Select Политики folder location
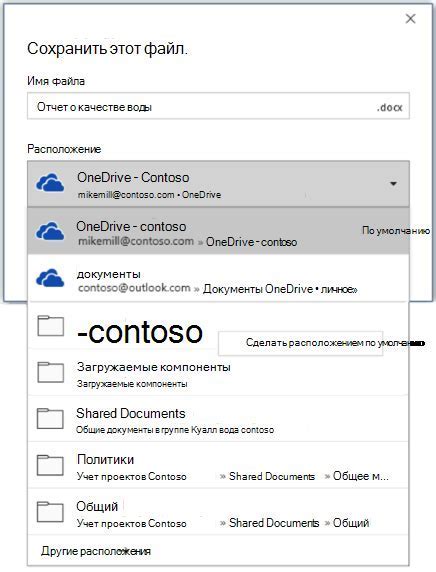 [x=218, y=465]
